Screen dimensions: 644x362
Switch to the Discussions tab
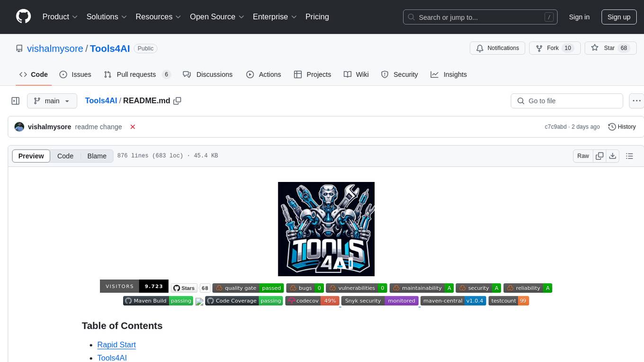tap(208, 74)
